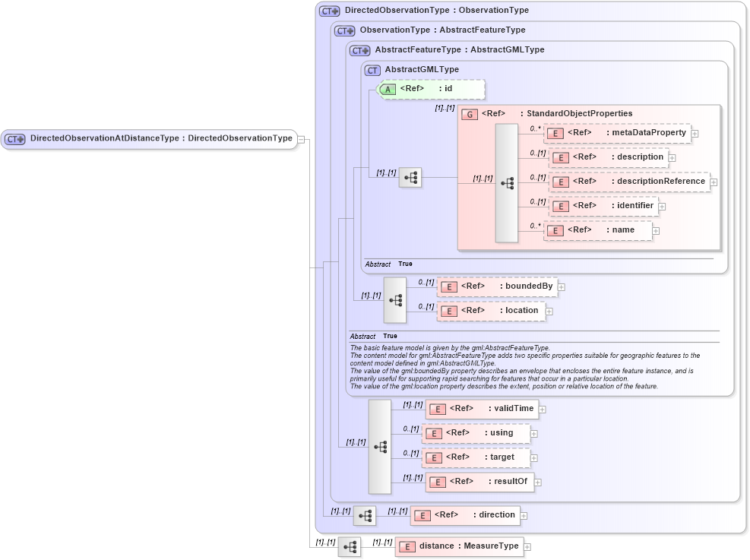Click the 'basic feature model' annotation line

click(450, 348)
